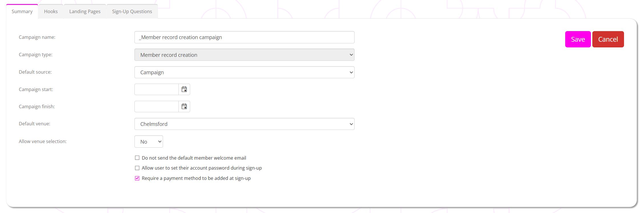Expand the Campaign type dropdown

[244, 55]
